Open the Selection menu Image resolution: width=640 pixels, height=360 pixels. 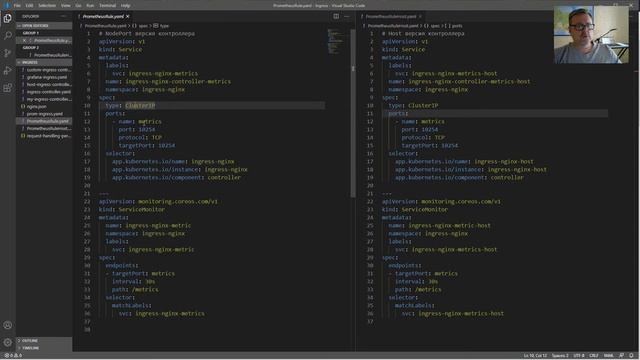[x=47, y=6]
